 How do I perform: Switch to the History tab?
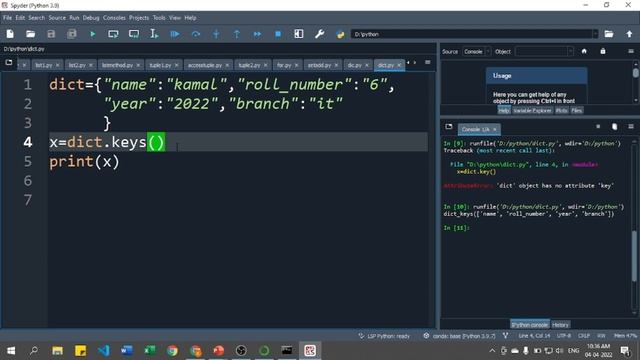tap(560, 325)
